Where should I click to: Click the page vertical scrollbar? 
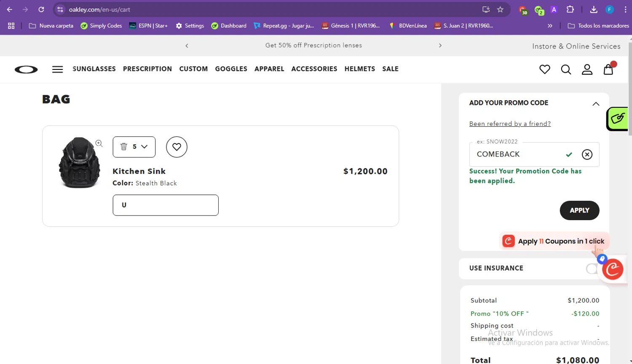[x=630, y=88]
